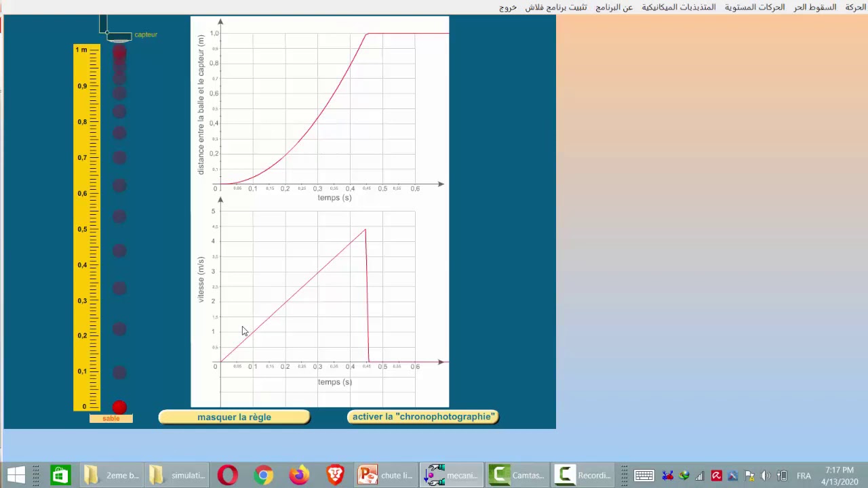The width and height of the screenshot is (868, 488).
Task: Open the Internet Download Manager tray icon
Action: point(684,476)
